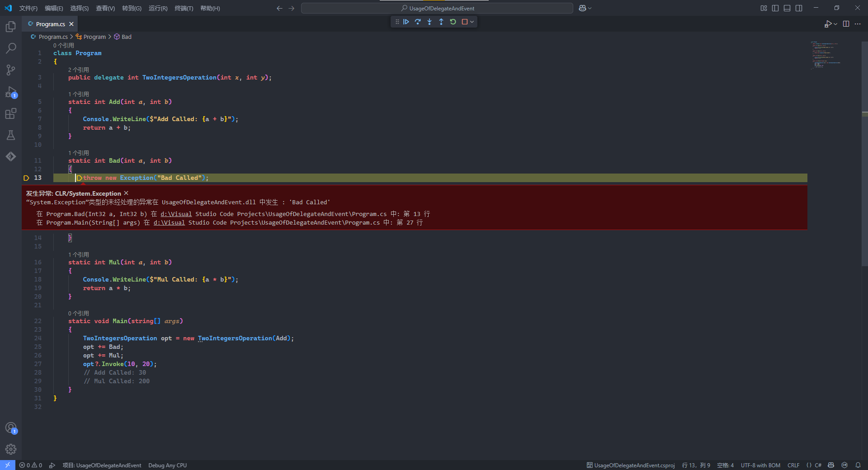Open the 运行(R) menu
Screen dimensions: 868x470
(158, 8)
